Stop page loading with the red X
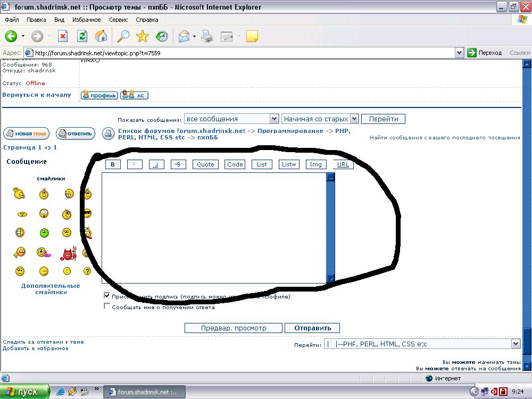The height and width of the screenshot is (399, 532). [x=63, y=36]
